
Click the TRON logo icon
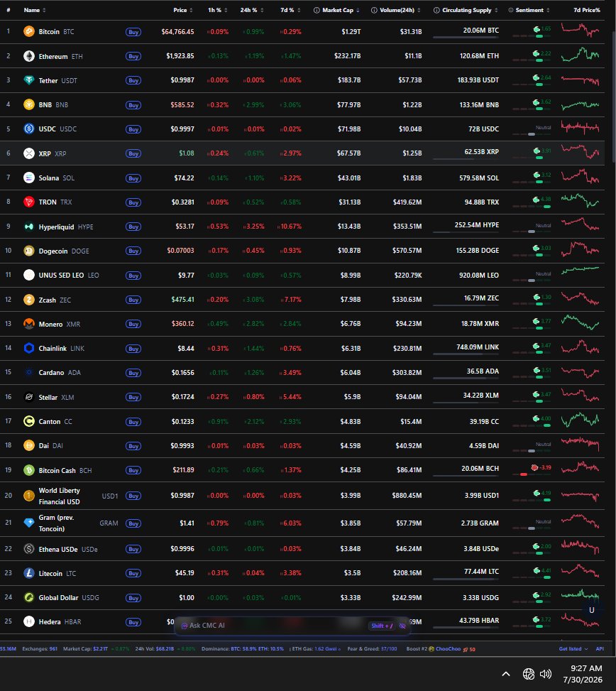(x=29, y=202)
